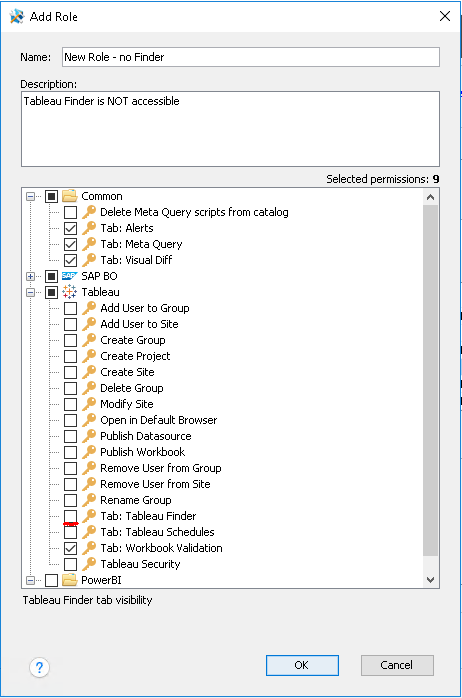Image resolution: width=462 pixels, height=698 pixels.
Task: Select the Modify Site row label
Action: [x=127, y=404]
